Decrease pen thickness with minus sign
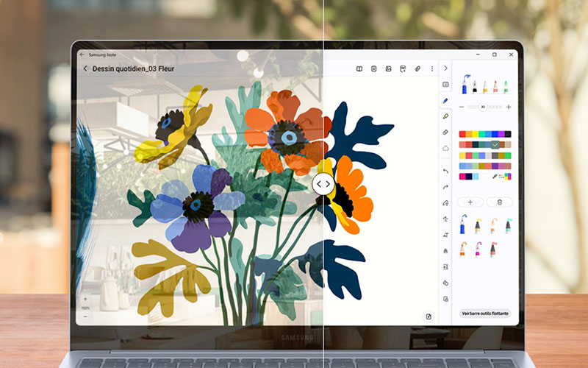The width and height of the screenshot is (588, 368). coord(462,107)
